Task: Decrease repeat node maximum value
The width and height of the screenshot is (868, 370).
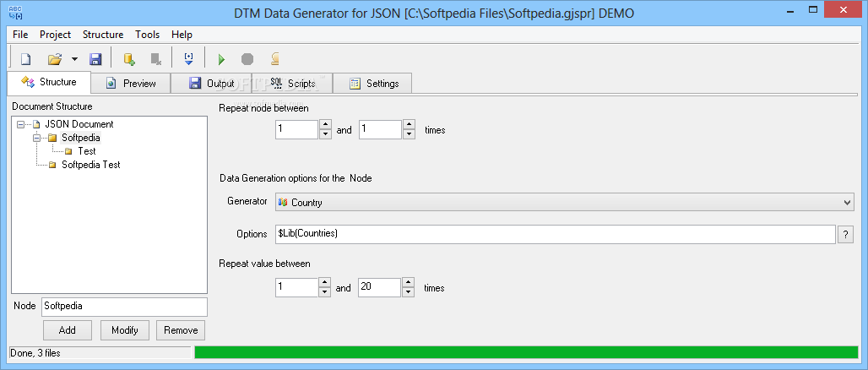Action: 409,134
